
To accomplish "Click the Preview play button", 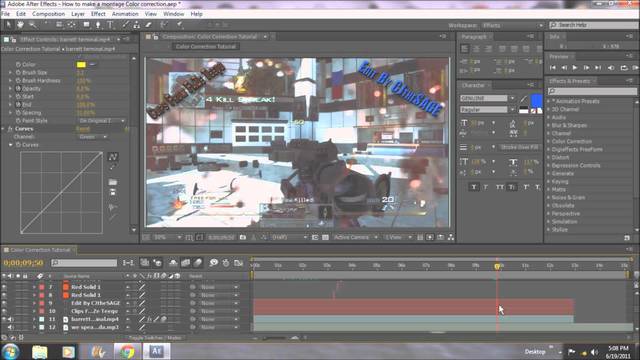I will coord(575,68).
